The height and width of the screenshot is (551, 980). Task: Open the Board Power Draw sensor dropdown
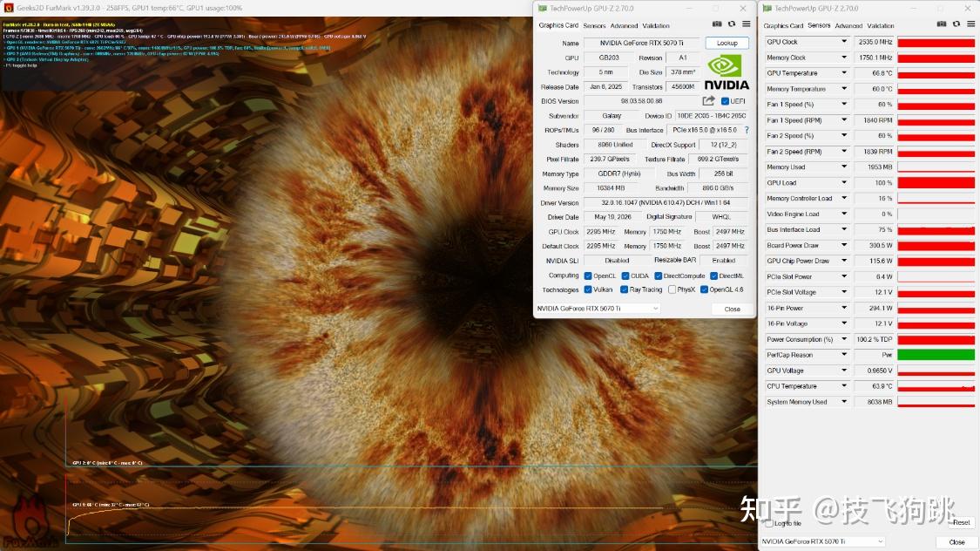click(x=844, y=245)
